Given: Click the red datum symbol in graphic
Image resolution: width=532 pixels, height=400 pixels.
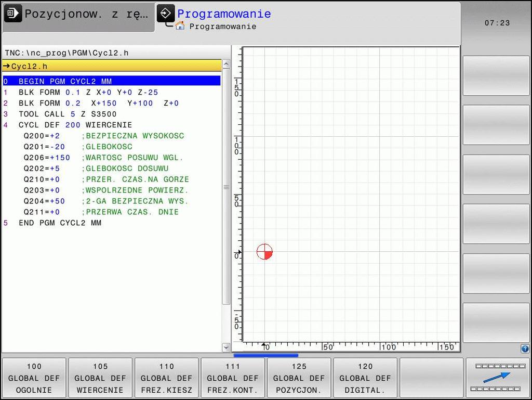Looking at the screenshot, I should tap(264, 252).
